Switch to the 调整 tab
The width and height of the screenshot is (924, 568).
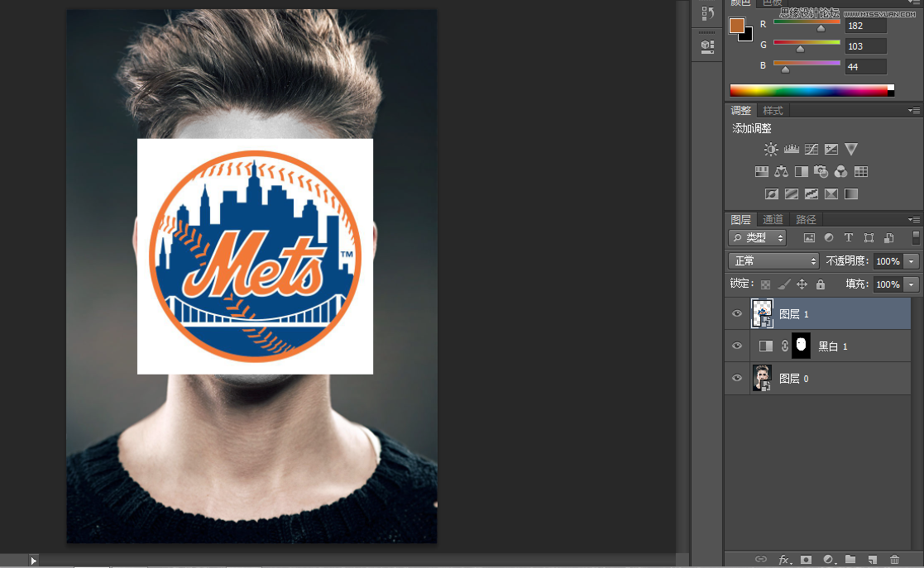pos(740,110)
